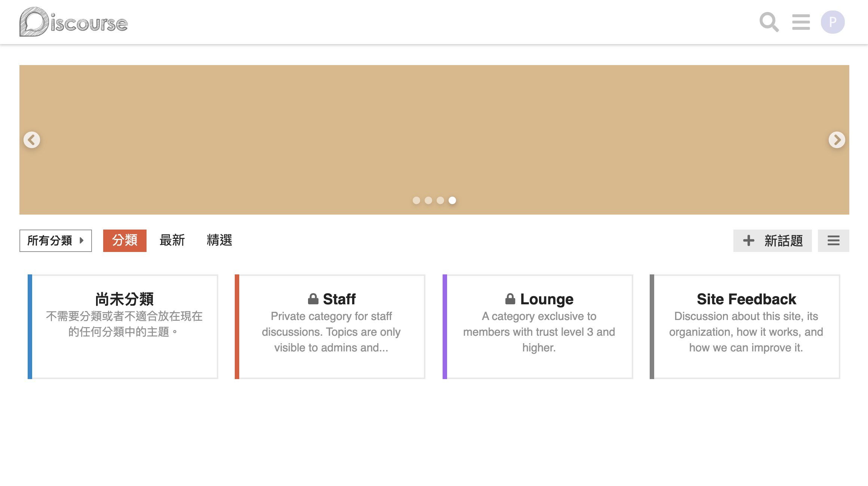Click the lock icon on Staff category
Viewport: 868px width, 486px height.
(x=313, y=299)
